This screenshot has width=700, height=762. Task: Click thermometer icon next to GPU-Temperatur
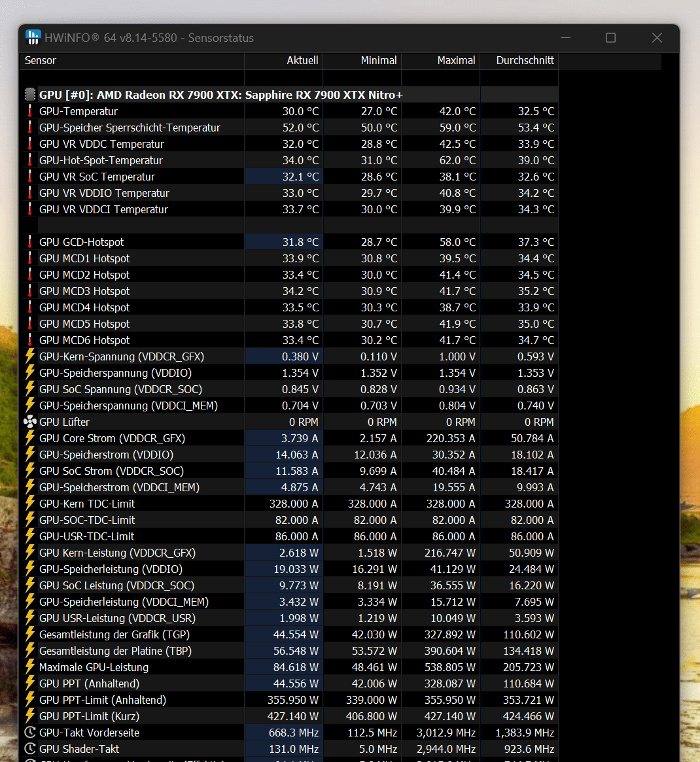coord(30,111)
